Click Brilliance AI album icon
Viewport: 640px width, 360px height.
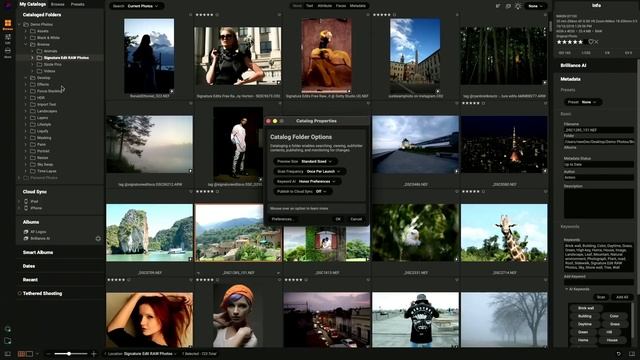click(x=26, y=238)
